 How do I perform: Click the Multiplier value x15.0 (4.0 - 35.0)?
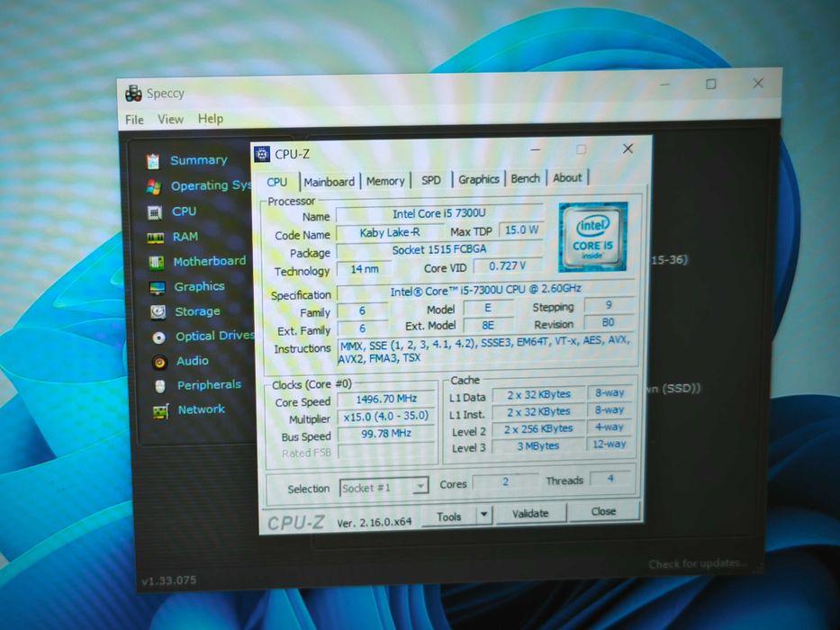tap(385, 416)
